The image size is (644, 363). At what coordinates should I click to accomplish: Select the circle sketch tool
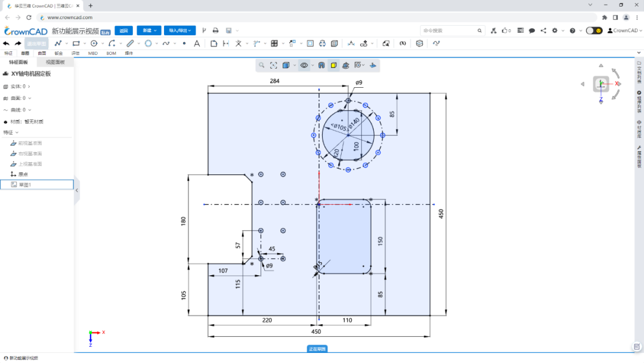(x=94, y=43)
